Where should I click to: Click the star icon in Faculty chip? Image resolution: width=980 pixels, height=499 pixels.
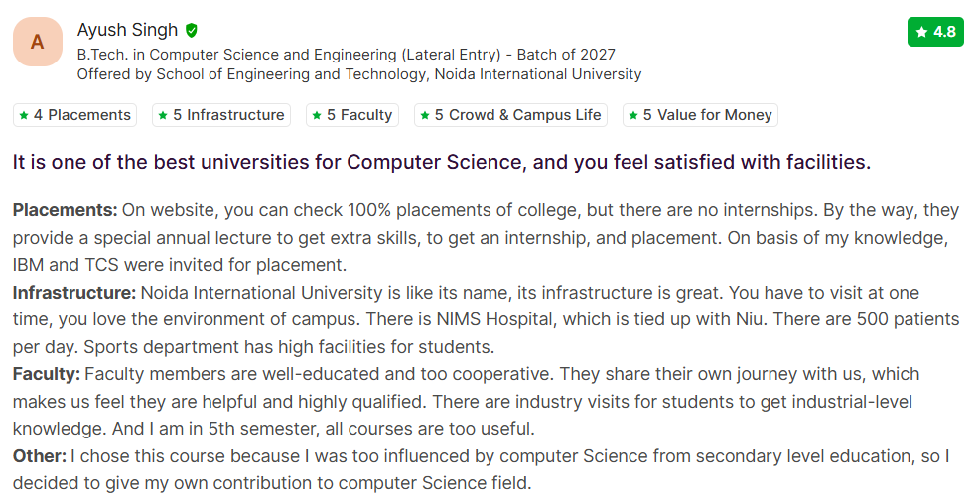click(x=317, y=116)
